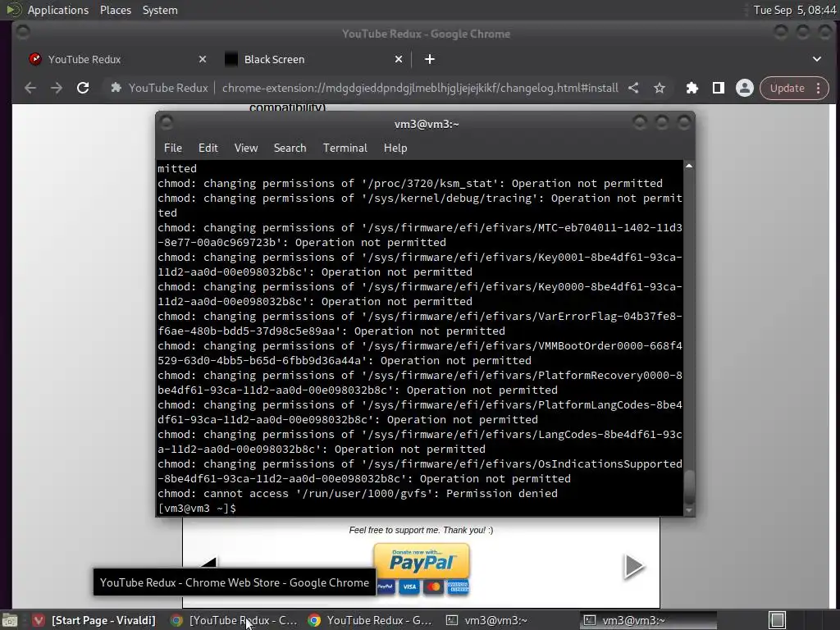Open terminal Search menu
This screenshot has width=840, height=630.
pos(290,148)
